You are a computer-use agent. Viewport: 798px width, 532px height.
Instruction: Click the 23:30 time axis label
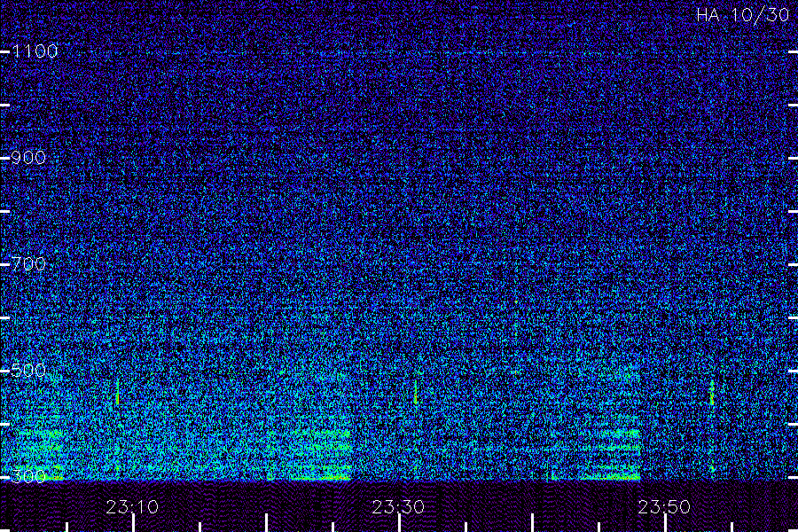(398, 507)
